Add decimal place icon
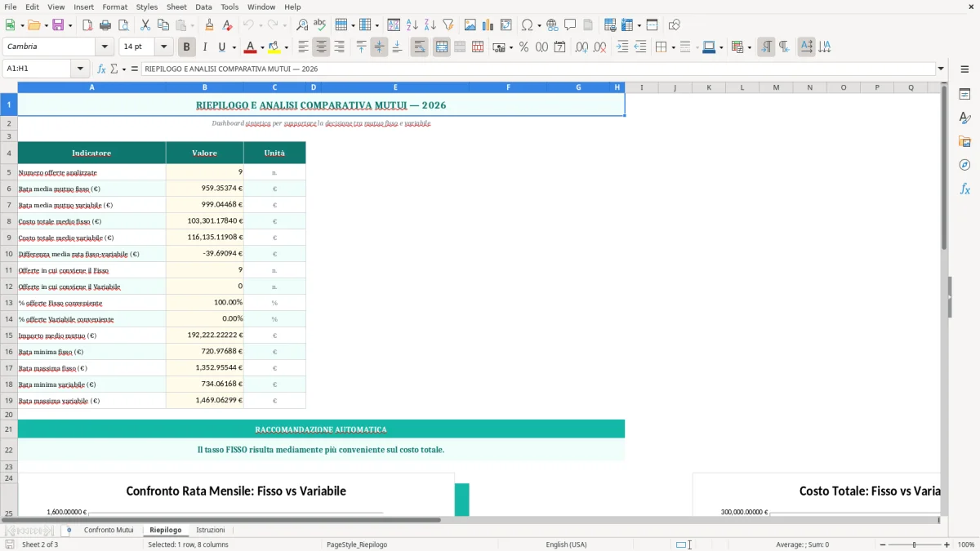 (x=581, y=47)
